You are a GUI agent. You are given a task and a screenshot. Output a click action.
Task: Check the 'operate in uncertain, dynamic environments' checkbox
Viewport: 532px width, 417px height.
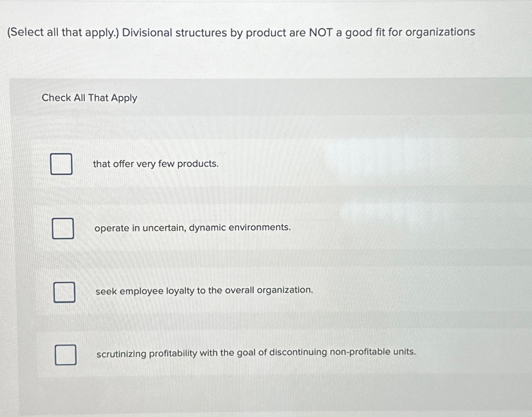(x=63, y=228)
